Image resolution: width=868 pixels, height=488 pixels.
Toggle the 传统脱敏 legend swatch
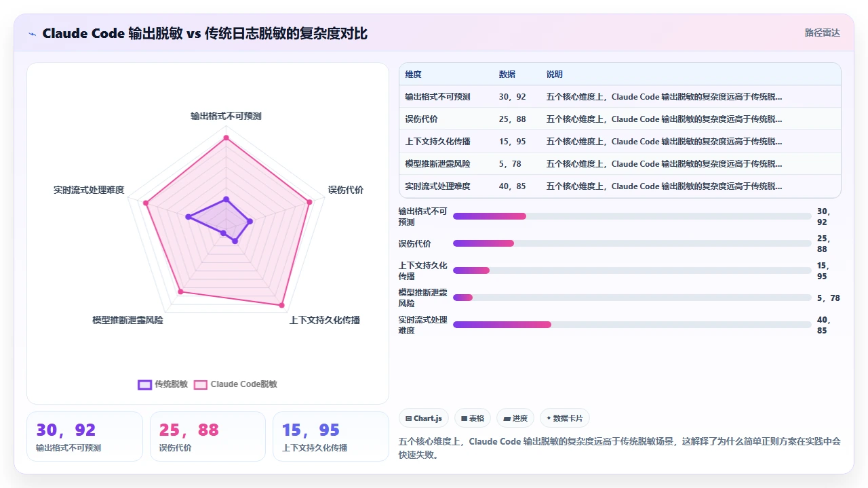(x=144, y=384)
